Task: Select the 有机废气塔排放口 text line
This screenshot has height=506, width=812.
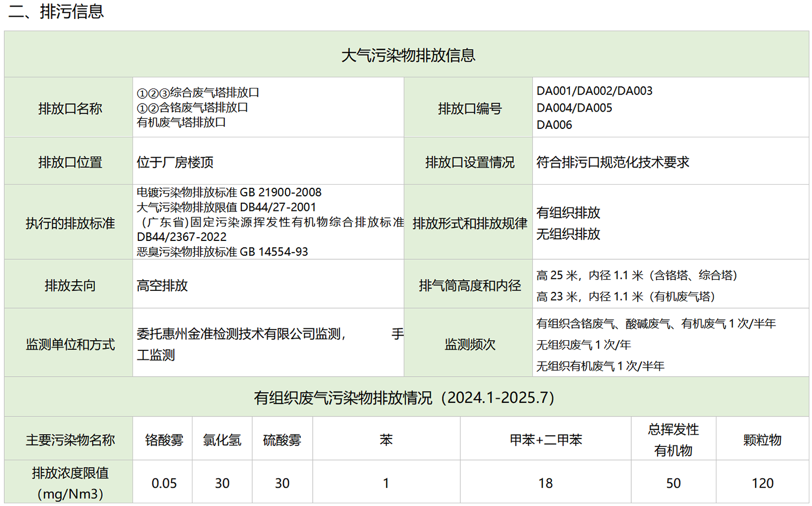Action: point(181,122)
